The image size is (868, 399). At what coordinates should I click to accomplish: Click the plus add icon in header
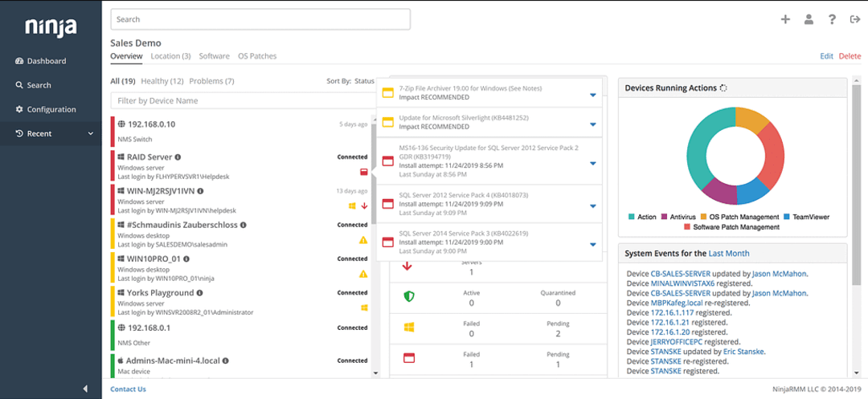[785, 19]
